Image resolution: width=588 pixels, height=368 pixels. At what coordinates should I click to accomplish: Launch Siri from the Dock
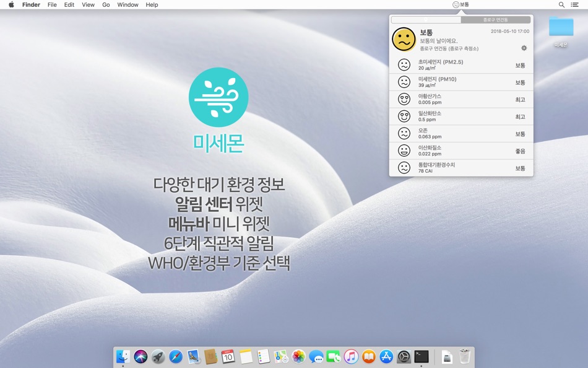click(x=141, y=356)
